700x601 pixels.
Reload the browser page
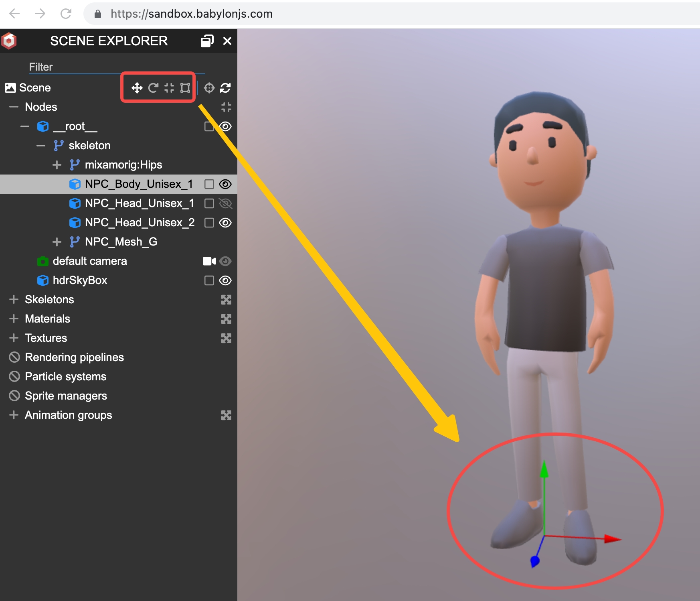(x=66, y=14)
